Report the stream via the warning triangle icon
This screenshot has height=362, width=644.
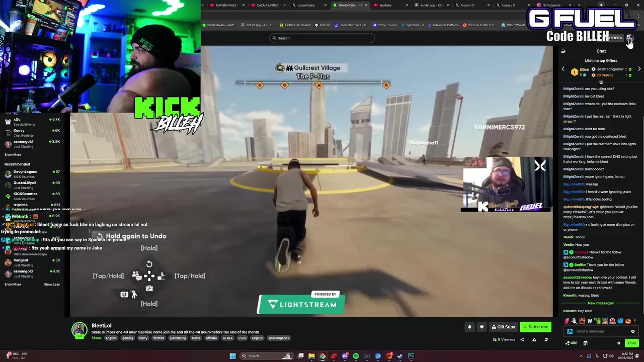coord(534,339)
